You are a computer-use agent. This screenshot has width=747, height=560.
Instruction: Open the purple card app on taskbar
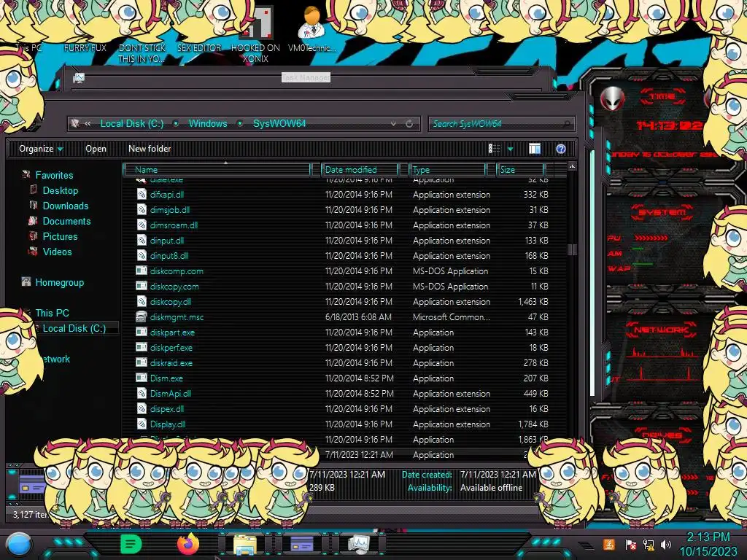coord(301,544)
